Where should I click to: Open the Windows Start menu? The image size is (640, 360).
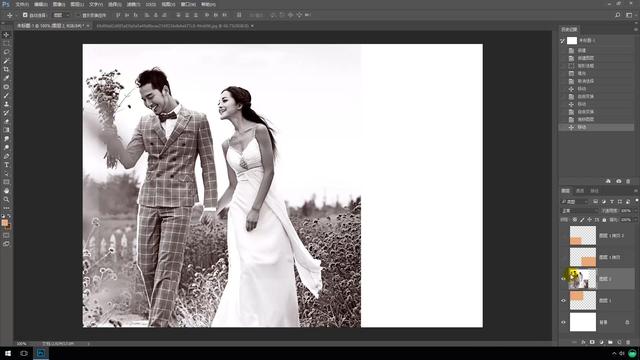tap(8, 353)
